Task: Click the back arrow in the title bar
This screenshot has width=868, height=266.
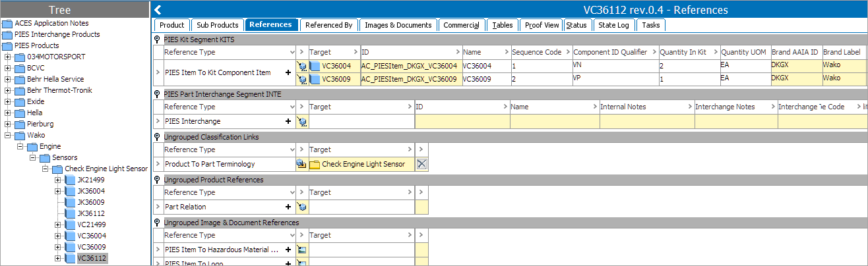Action: [158, 9]
